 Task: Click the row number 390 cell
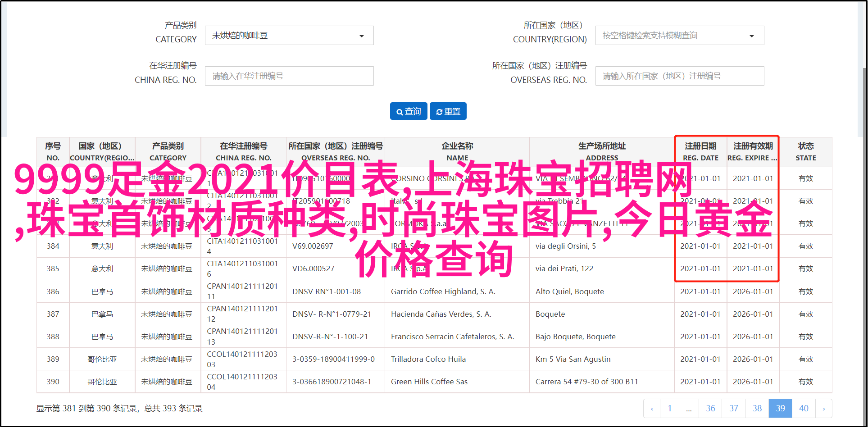pos(53,382)
